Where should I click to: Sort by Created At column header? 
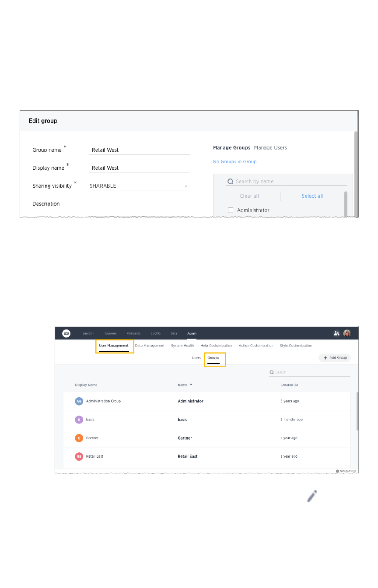click(x=289, y=385)
